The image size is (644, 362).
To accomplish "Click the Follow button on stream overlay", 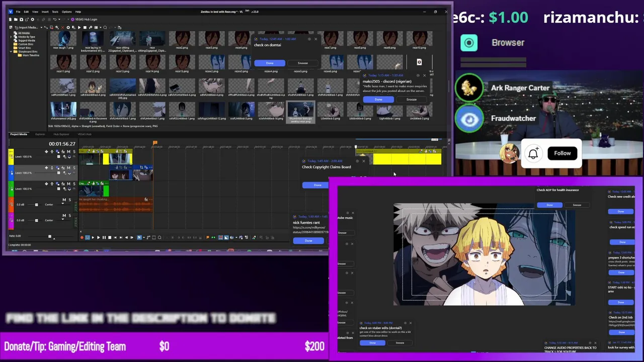I will click(x=562, y=153).
